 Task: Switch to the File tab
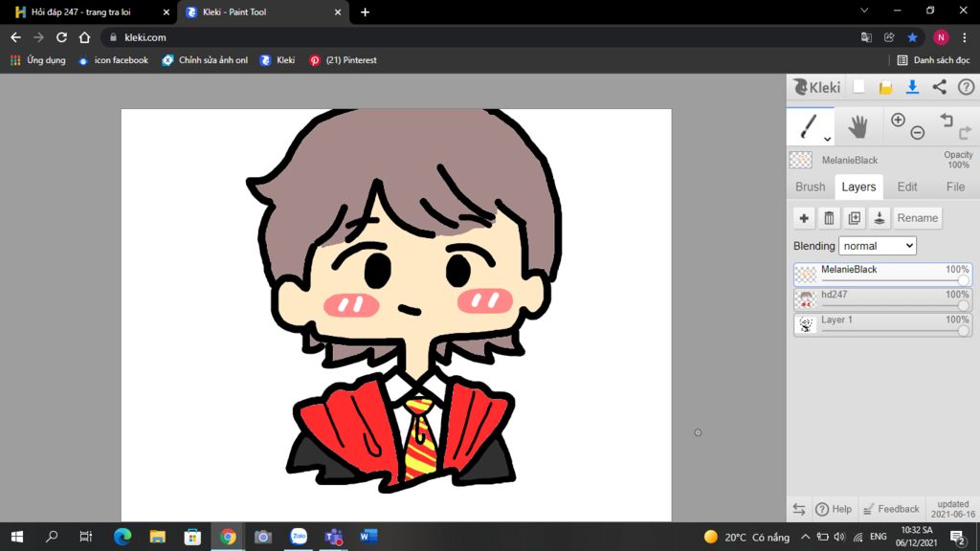[x=955, y=187]
